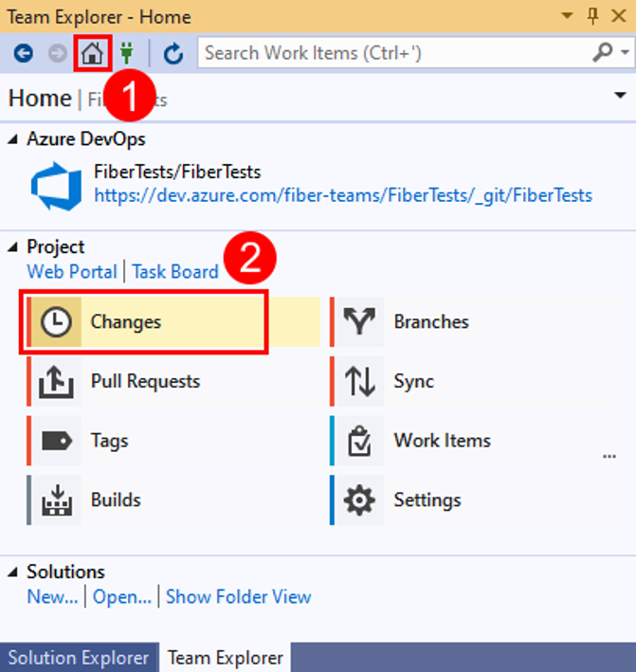
Task: Open the Tags page tile
Action: [x=173, y=441]
